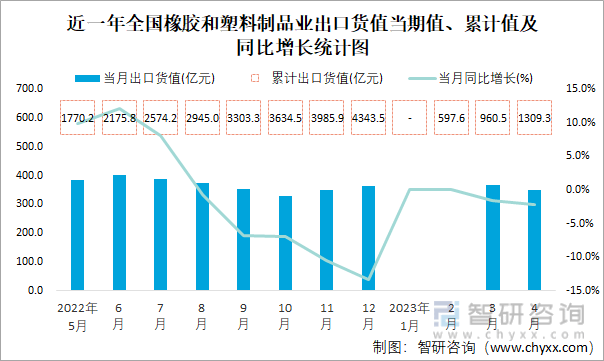Image resolution: width=604 pixels, height=361 pixels.
Task: Click the left axis value 300.0
Action: coord(29,203)
